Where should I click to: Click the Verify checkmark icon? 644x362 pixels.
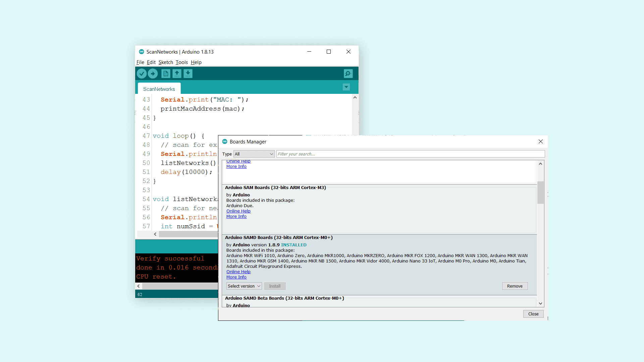(x=142, y=73)
